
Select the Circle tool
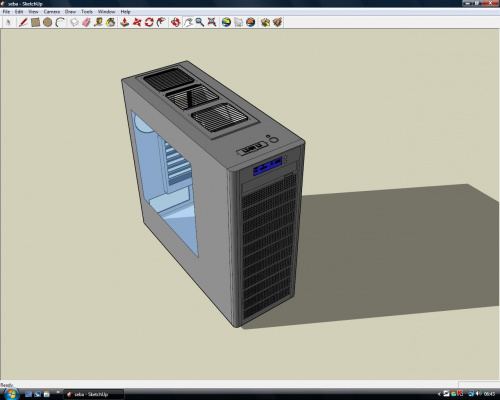[47, 22]
